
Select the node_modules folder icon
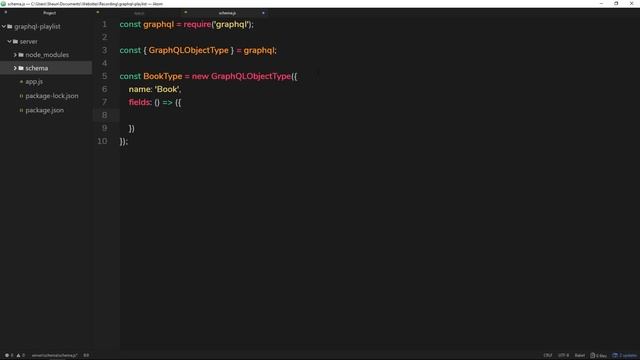pos(21,55)
